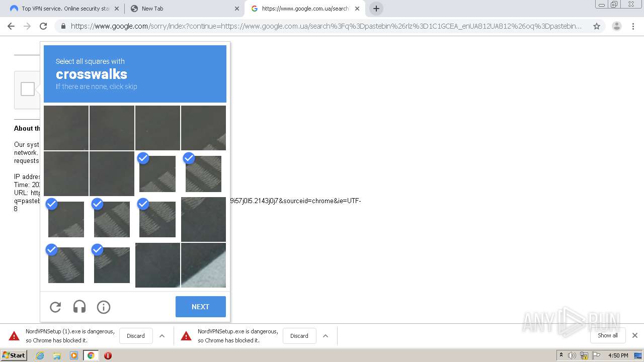Viewport: 644px width, 362px height.
Task: Open the volume control in tray
Action: coord(572,355)
